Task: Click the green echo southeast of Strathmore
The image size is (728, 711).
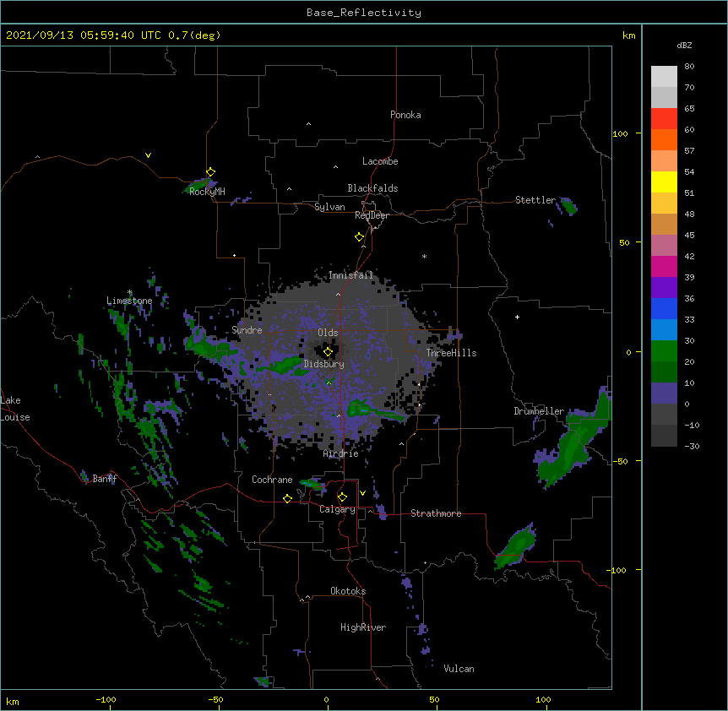Action: tap(516, 548)
